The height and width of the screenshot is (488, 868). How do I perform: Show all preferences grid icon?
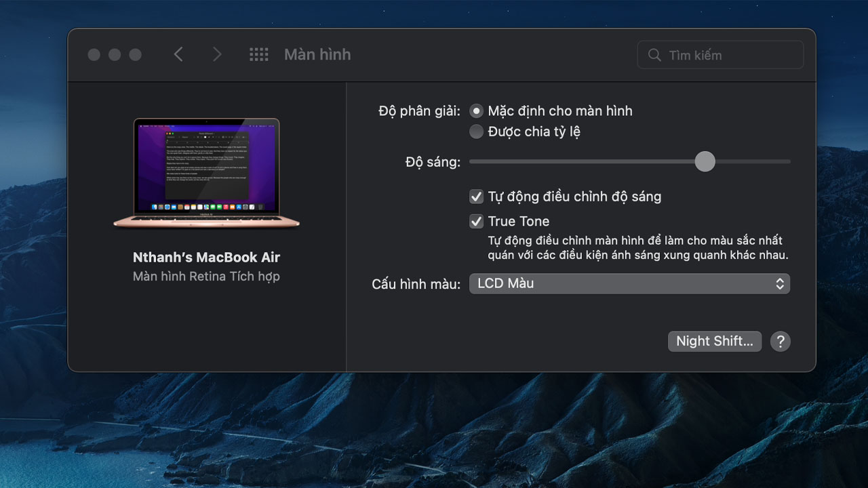[x=259, y=55]
